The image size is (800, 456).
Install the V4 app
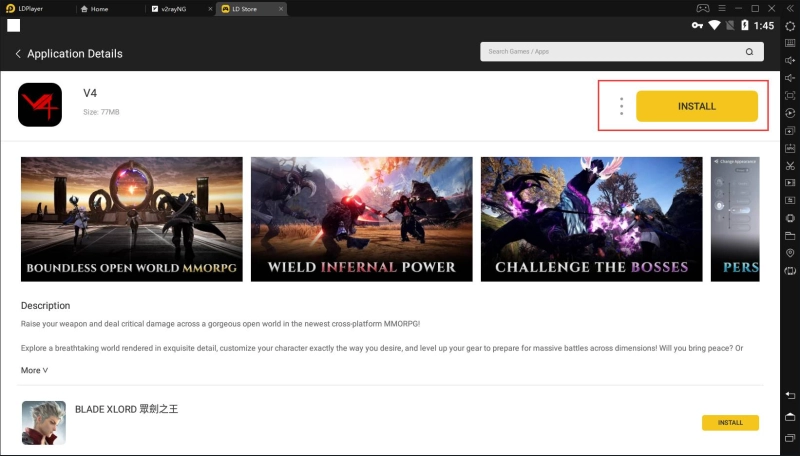coord(697,106)
